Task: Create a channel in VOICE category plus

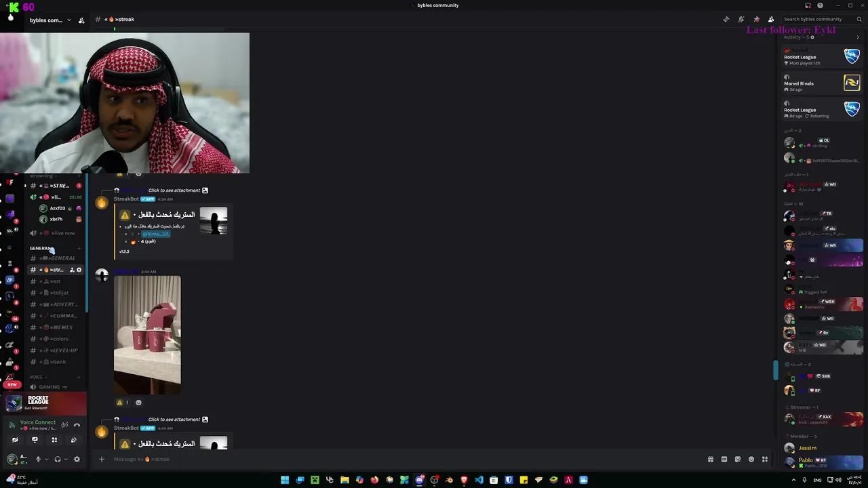Action: 79,377
